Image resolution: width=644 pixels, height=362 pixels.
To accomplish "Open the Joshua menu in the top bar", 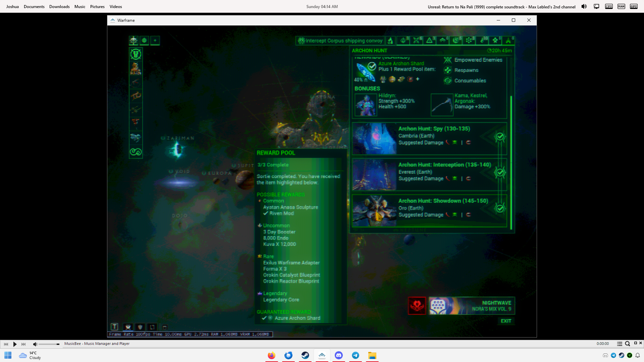I will [x=12, y=7].
